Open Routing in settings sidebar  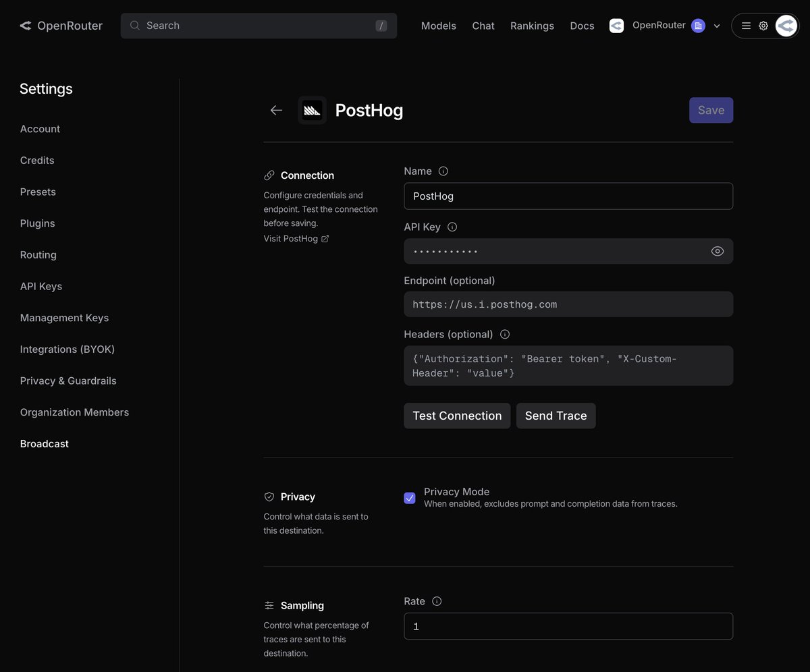click(38, 255)
